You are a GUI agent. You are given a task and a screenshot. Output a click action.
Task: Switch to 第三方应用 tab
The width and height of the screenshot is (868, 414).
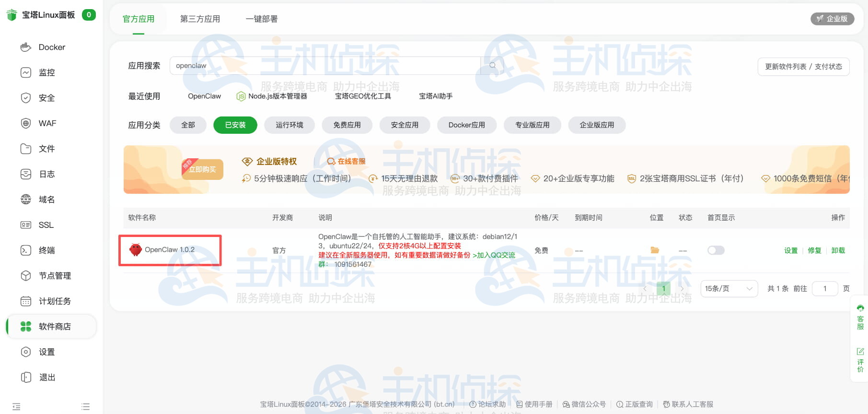tap(200, 19)
